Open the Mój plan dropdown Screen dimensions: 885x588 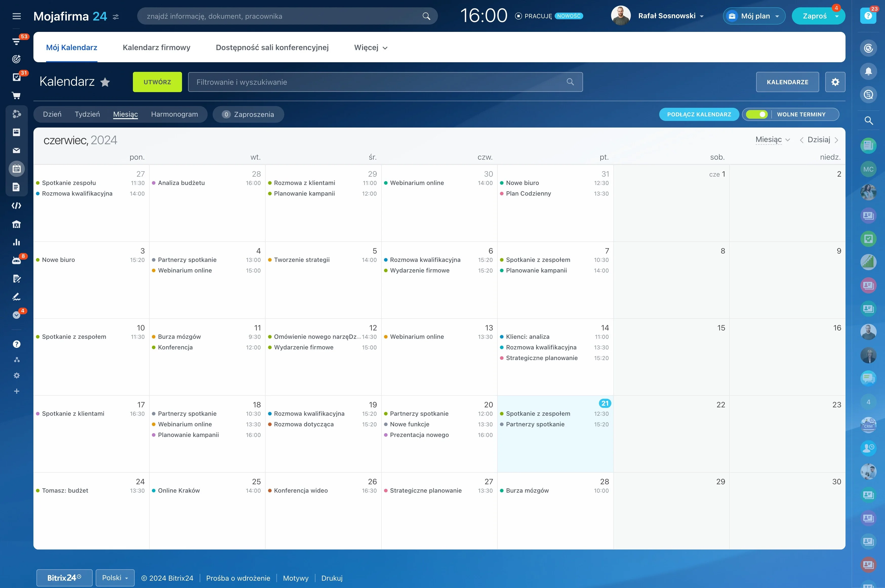pyautogui.click(x=754, y=16)
